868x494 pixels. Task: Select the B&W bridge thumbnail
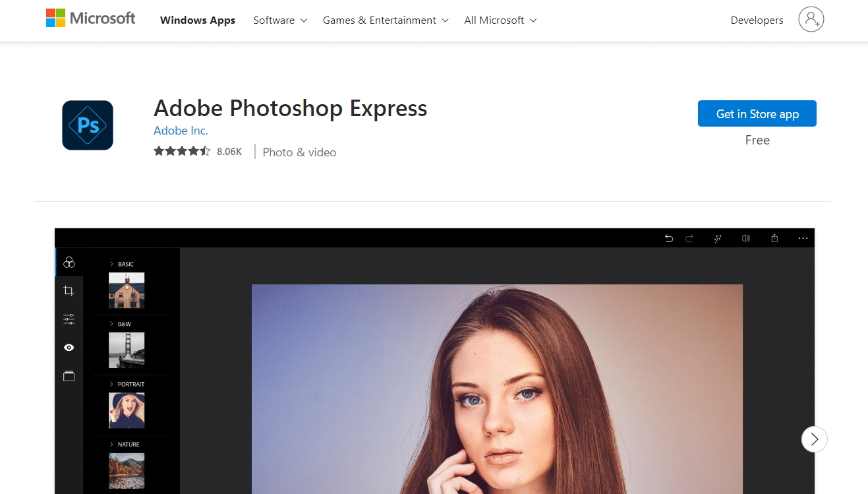[127, 350]
